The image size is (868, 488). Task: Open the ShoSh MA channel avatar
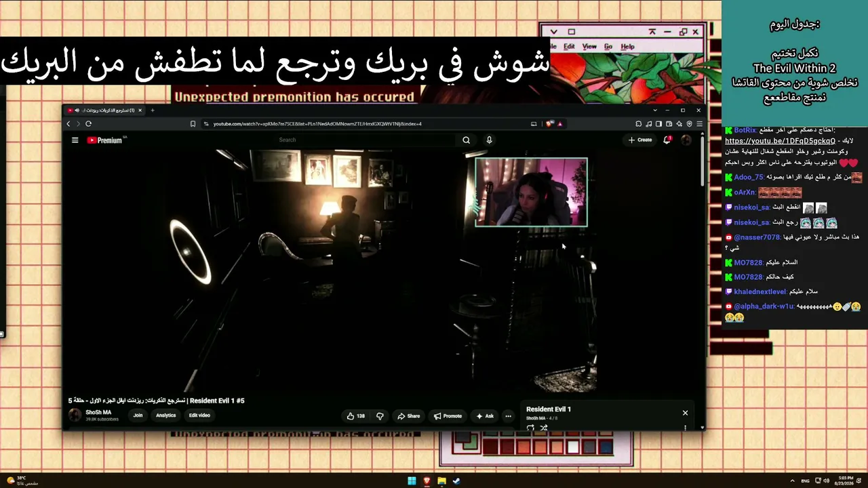point(75,415)
